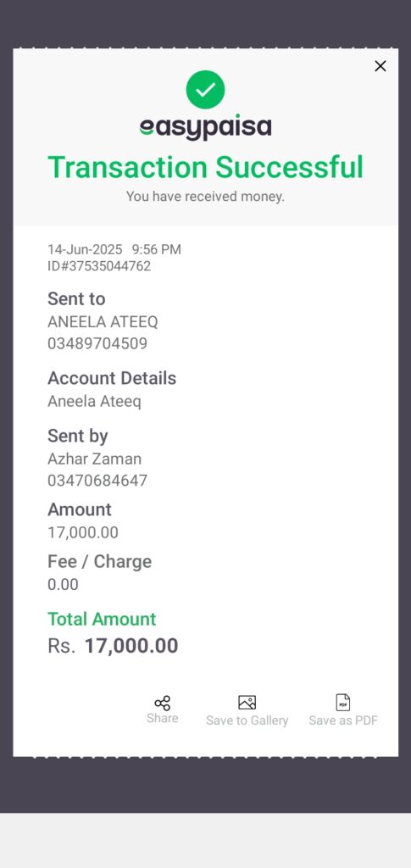This screenshot has width=411, height=868.
Task: Select the Save as PDF label
Action: coord(343,721)
